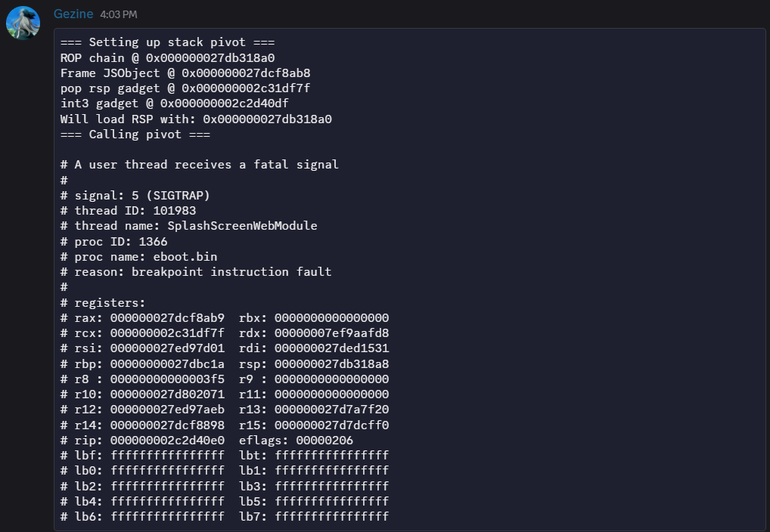Image resolution: width=770 pixels, height=532 pixels.
Task: Open the Gezine username profile link
Action: click(x=73, y=14)
